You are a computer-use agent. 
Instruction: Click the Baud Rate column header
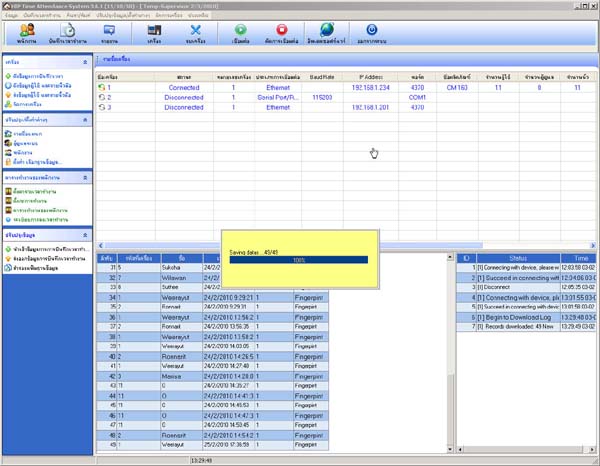click(322, 77)
